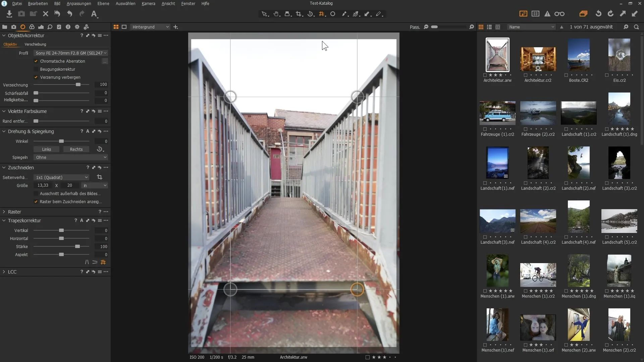Image resolution: width=644 pixels, height=362 pixels.
Task: Open the Metadata info tool tab
Action: (x=68, y=27)
